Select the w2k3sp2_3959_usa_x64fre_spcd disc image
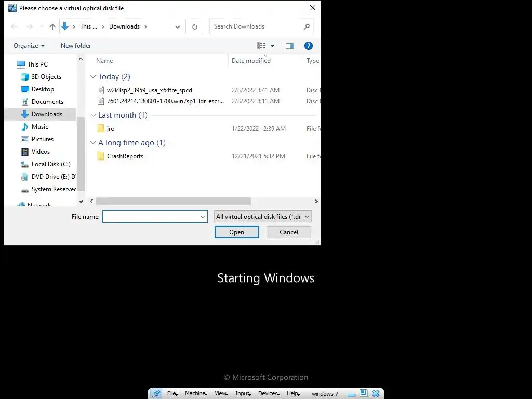The image size is (532, 399). pos(149,90)
